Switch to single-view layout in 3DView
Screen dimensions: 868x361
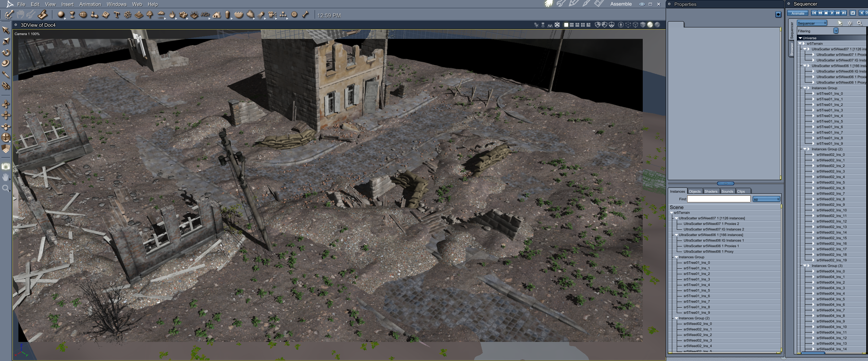click(x=566, y=25)
